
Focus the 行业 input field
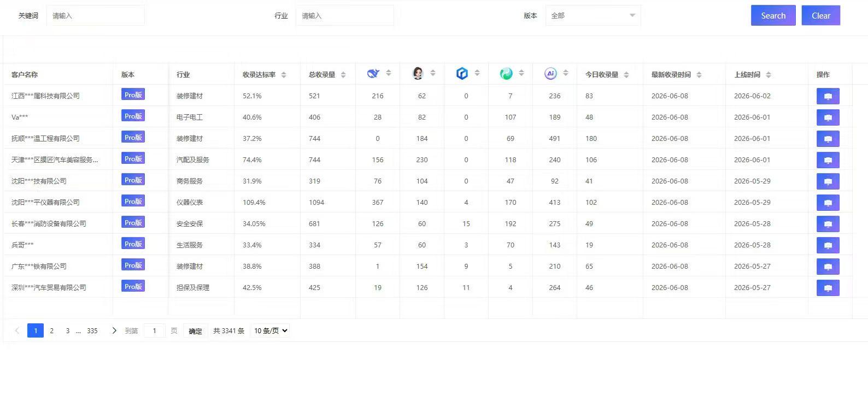345,16
